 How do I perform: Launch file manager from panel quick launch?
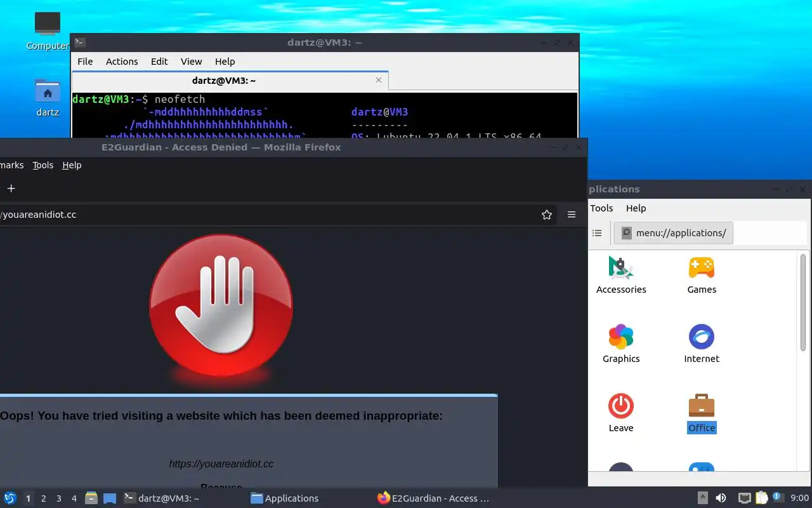click(x=91, y=498)
